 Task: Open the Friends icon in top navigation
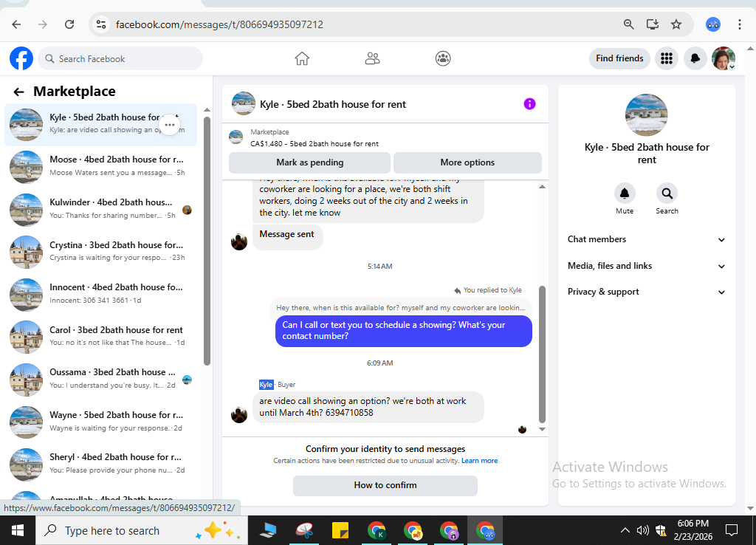pyautogui.click(x=372, y=58)
